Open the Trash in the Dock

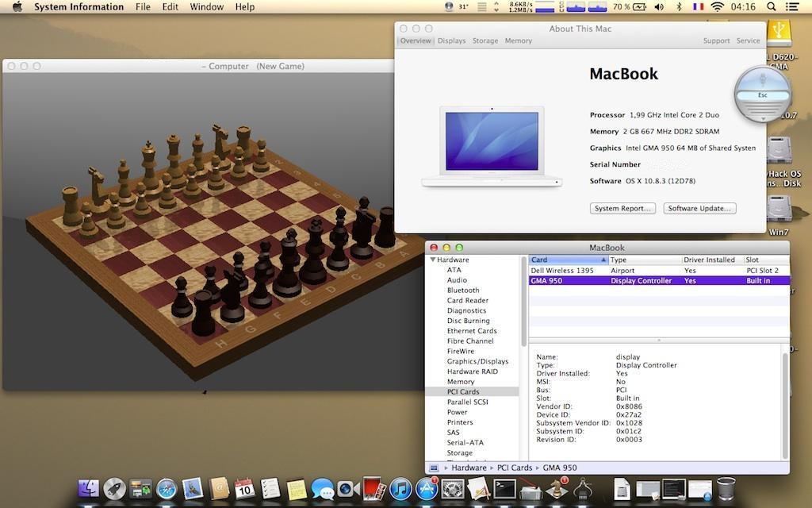[726, 489]
